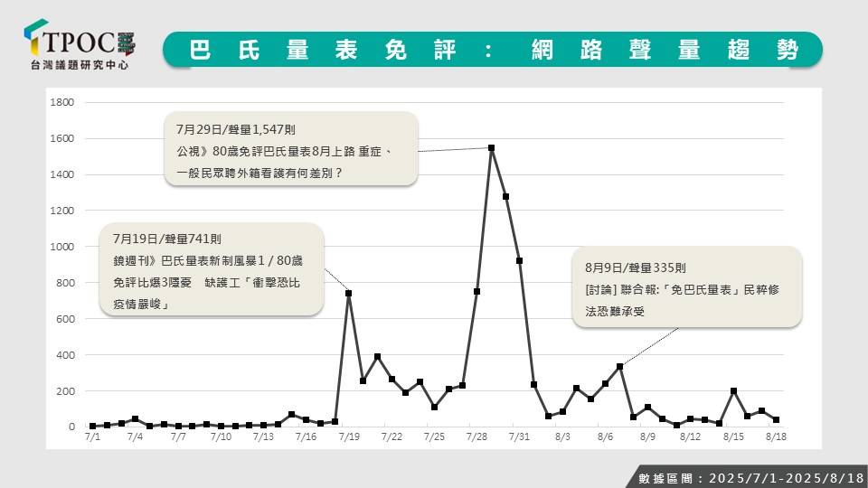Click the data point marked by 8月9日 callout

click(x=619, y=366)
